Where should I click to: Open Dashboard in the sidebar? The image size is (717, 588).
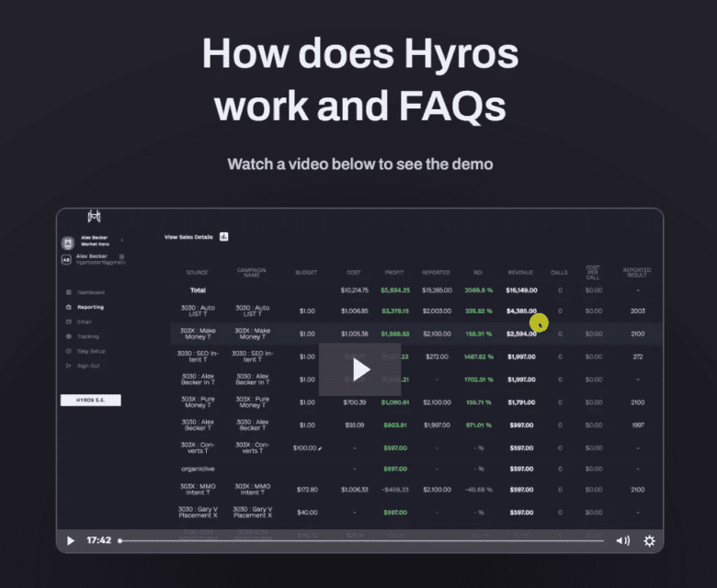click(x=91, y=292)
